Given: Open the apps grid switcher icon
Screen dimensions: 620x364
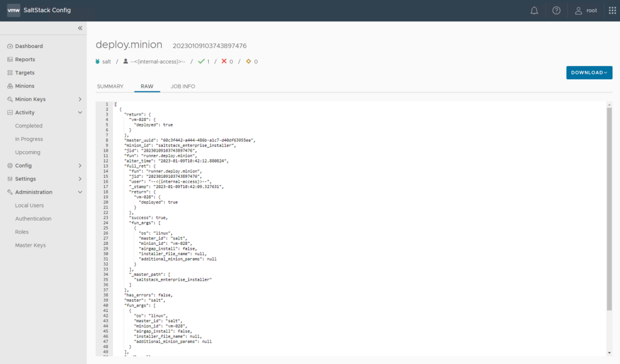Looking at the screenshot, I should coord(612,11).
